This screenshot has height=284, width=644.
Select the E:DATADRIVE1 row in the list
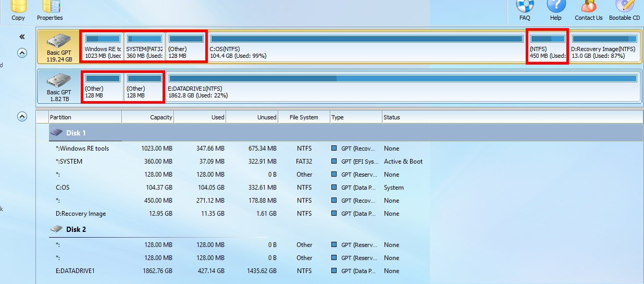tap(75, 271)
